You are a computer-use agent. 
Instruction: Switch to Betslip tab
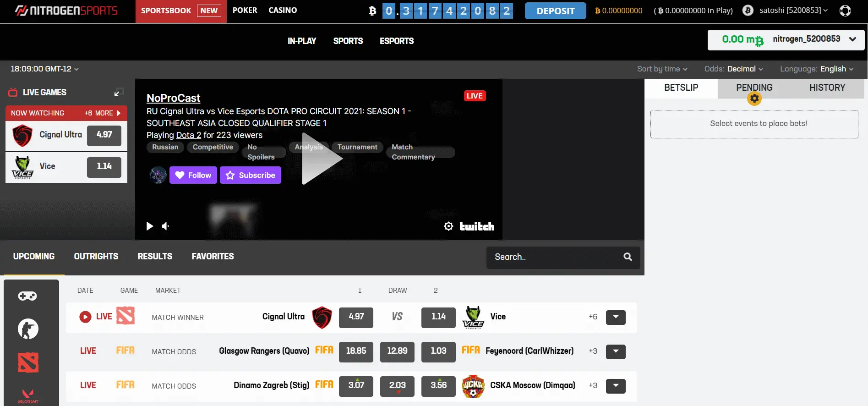point(681,88)
